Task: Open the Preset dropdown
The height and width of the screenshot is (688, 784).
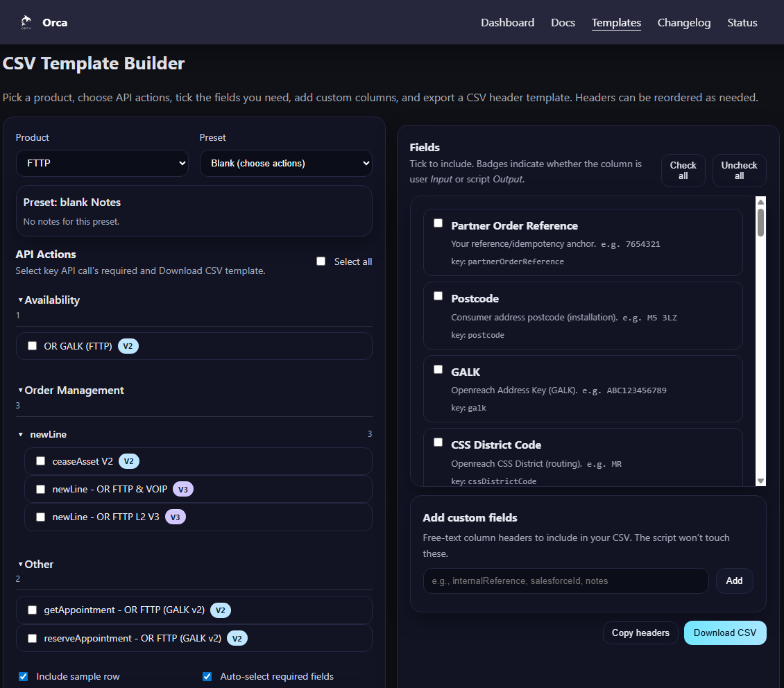Action: pos(286,163)
